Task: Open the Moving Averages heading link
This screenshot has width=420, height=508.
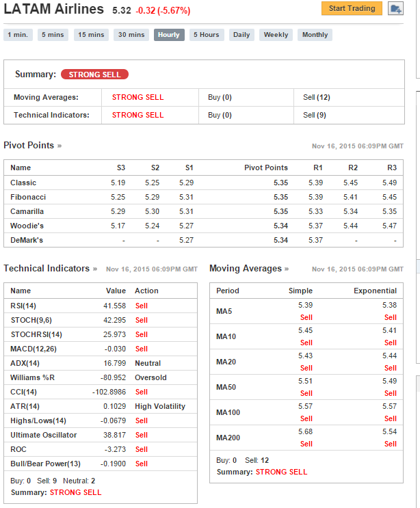Action: 246,269
